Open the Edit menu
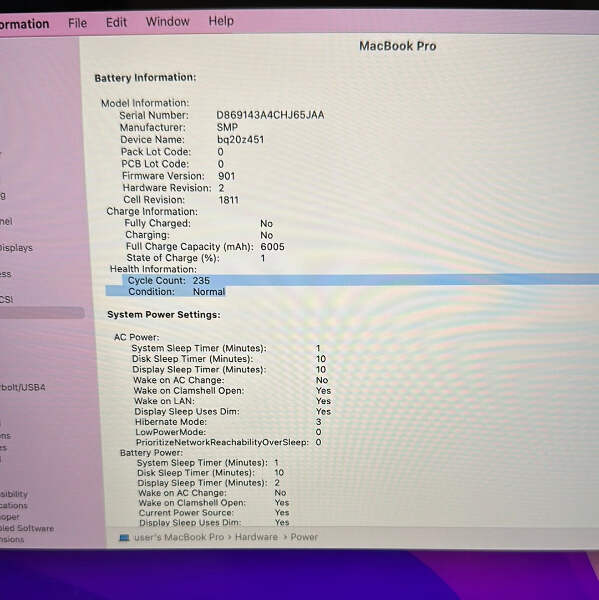The image size is (599, 600). pos(116,22)
